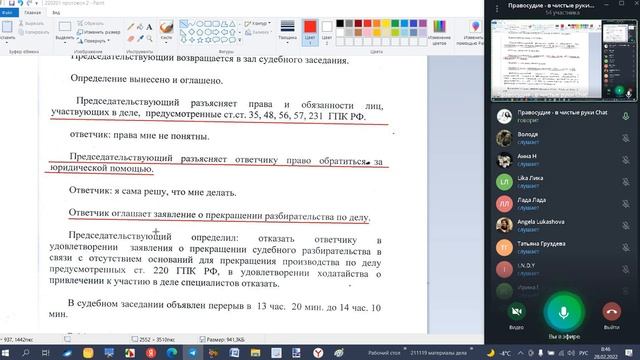Click Resize (Изменить размер) in ribbon
Viewport: 640px width, 360px height.
pos(99,32)
